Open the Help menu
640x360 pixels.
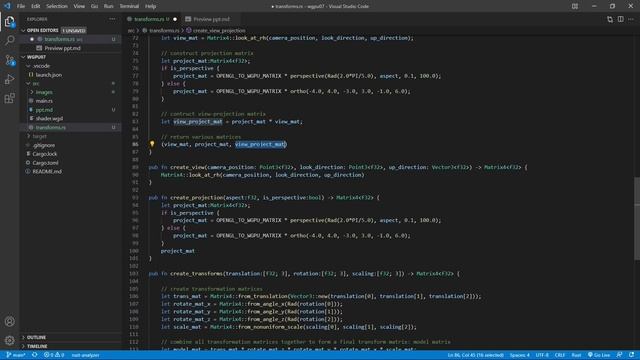[x=151, y=6]
